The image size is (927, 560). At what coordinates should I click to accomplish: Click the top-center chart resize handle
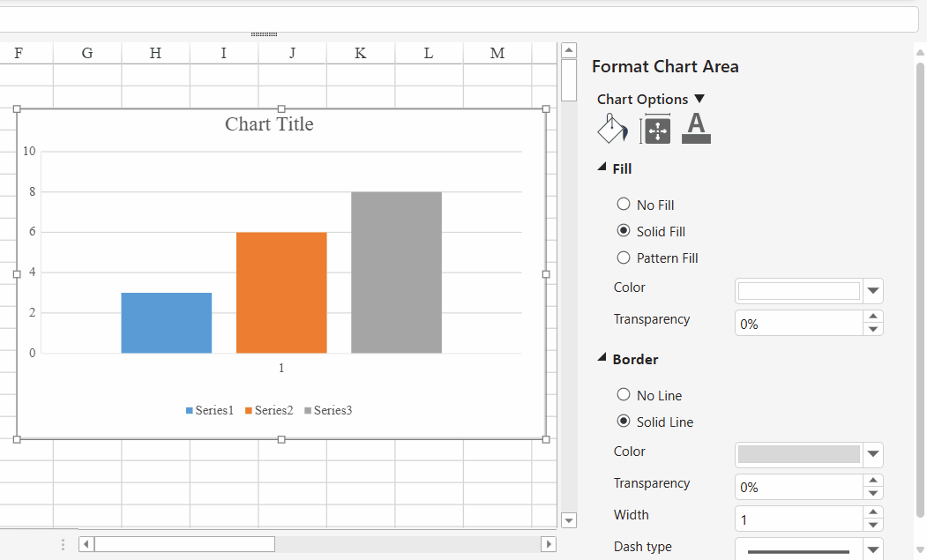pyautogui.click(x=281, y=108)
